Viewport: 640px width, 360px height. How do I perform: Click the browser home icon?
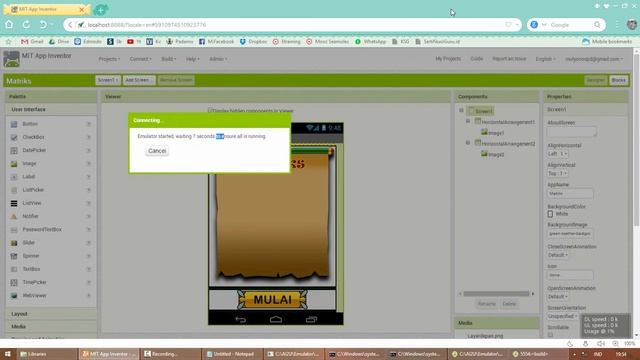(x=9, y=25)
